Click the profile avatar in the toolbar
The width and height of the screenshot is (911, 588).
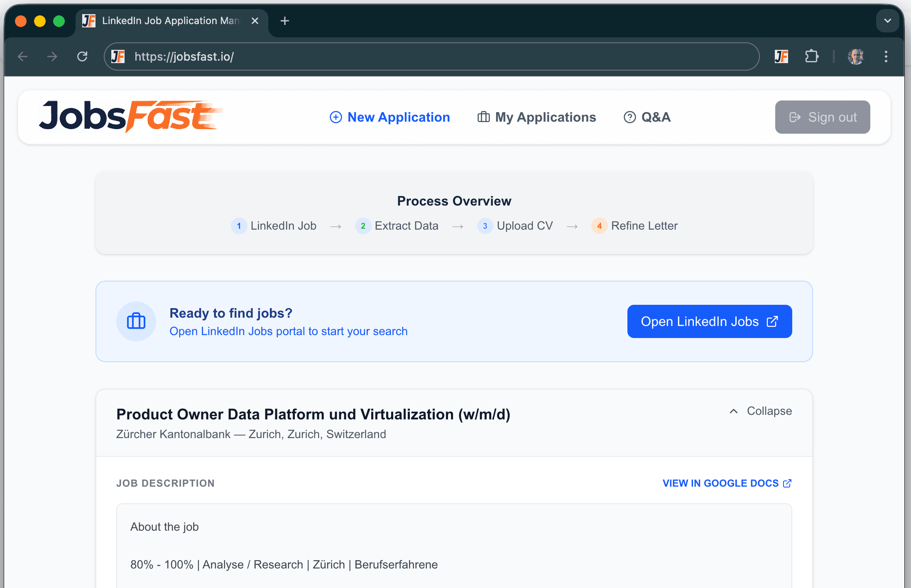coord(856,56)
